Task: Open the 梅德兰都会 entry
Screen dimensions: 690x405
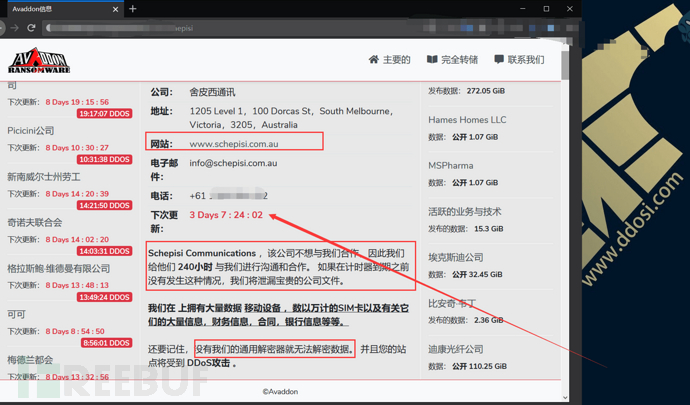Action: 30,360
